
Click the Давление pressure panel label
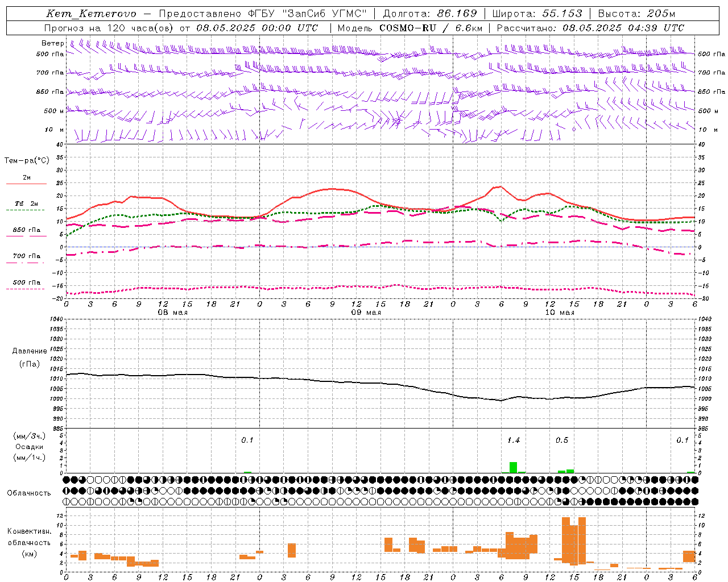click(x=30, y=351)
